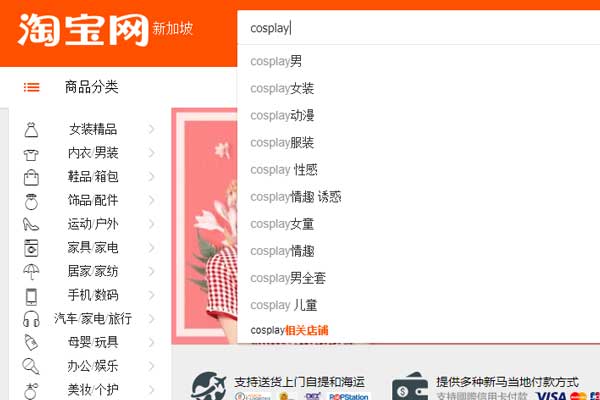Screen dimensions: 600x400
Task: Expand the 母婴/玩具 category chevron
Action: point(151,342)
